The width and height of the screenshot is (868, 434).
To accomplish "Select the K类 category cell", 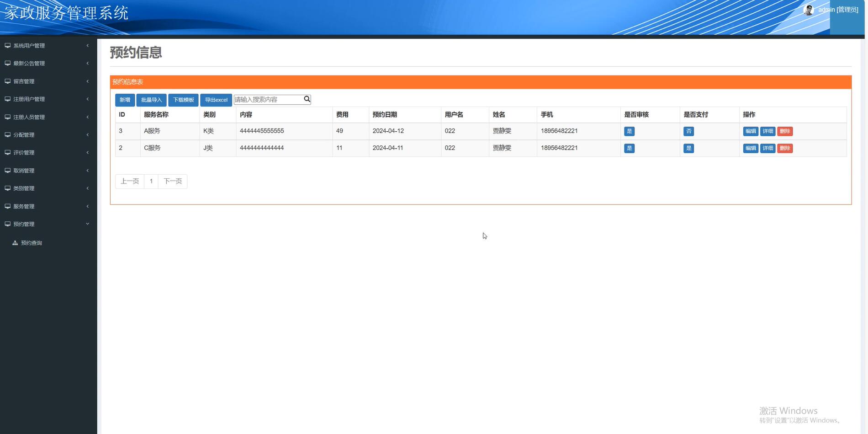I will click(x=218, y=131).
